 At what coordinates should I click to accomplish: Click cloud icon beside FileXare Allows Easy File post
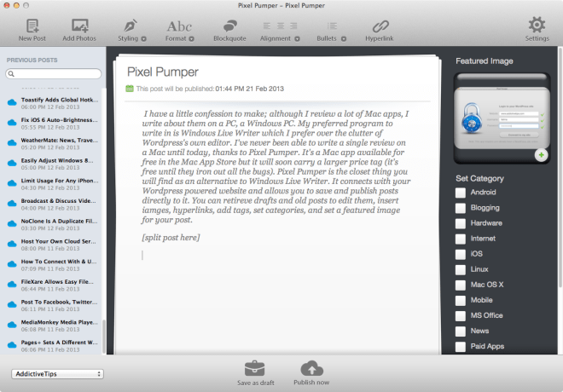(x=12, y=285)
